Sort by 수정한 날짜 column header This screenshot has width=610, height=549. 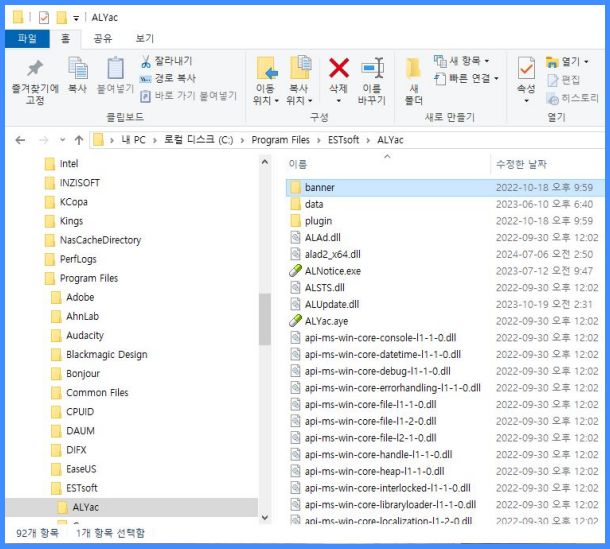tap(521, 164)
